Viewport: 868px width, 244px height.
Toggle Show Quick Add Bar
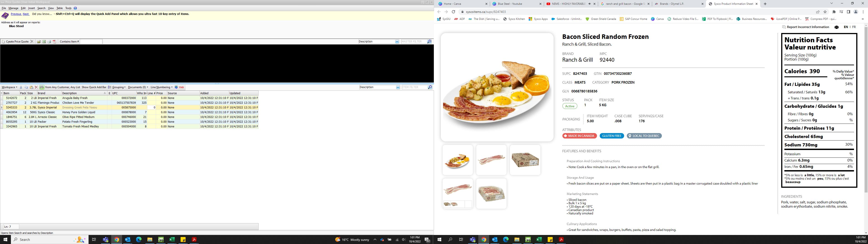94,87
